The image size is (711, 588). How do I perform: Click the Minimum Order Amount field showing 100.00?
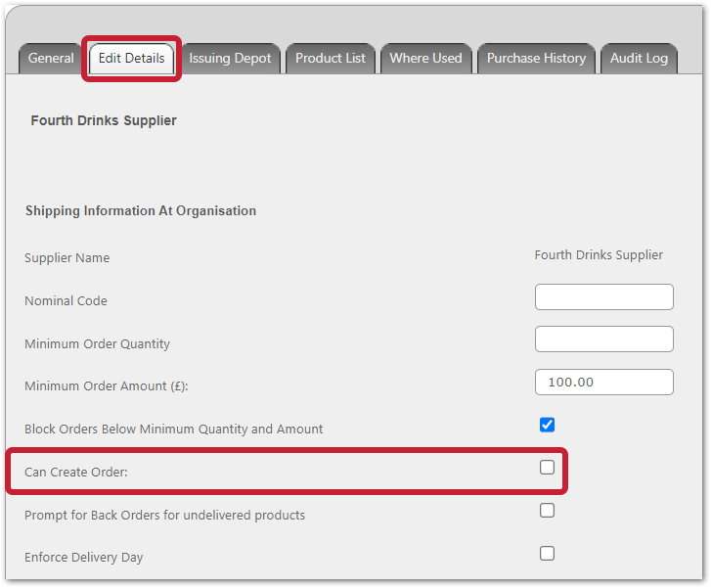pyautogui.click(x=603, y=383)
